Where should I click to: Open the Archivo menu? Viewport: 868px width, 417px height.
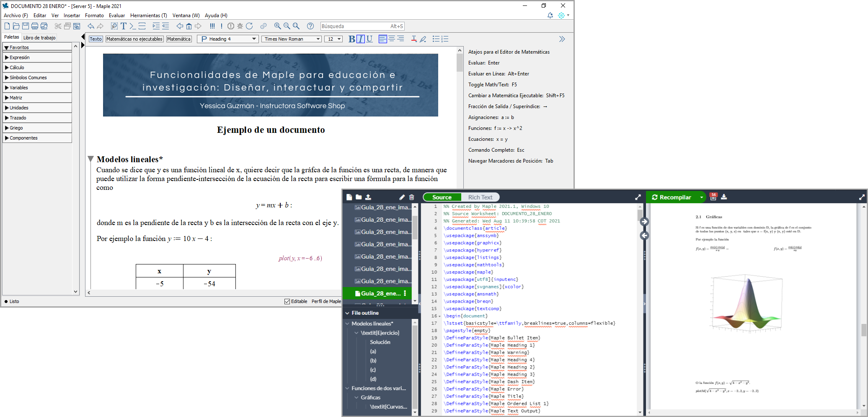coord(16,16)
